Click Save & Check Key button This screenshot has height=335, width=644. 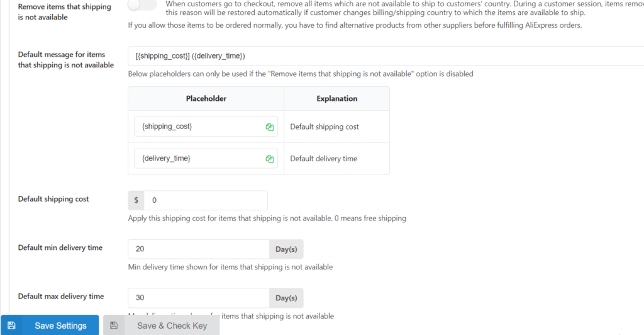tap(162, 326)
